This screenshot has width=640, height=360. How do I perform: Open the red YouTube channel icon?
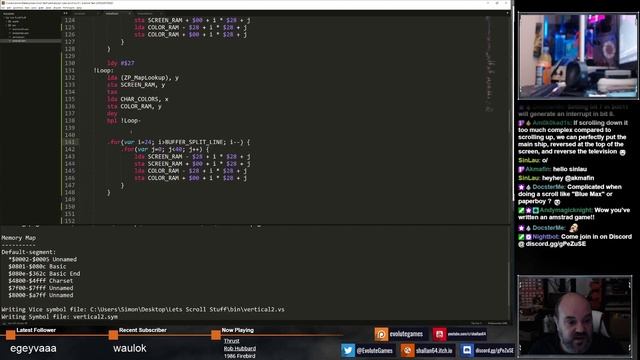click(439, 334)
